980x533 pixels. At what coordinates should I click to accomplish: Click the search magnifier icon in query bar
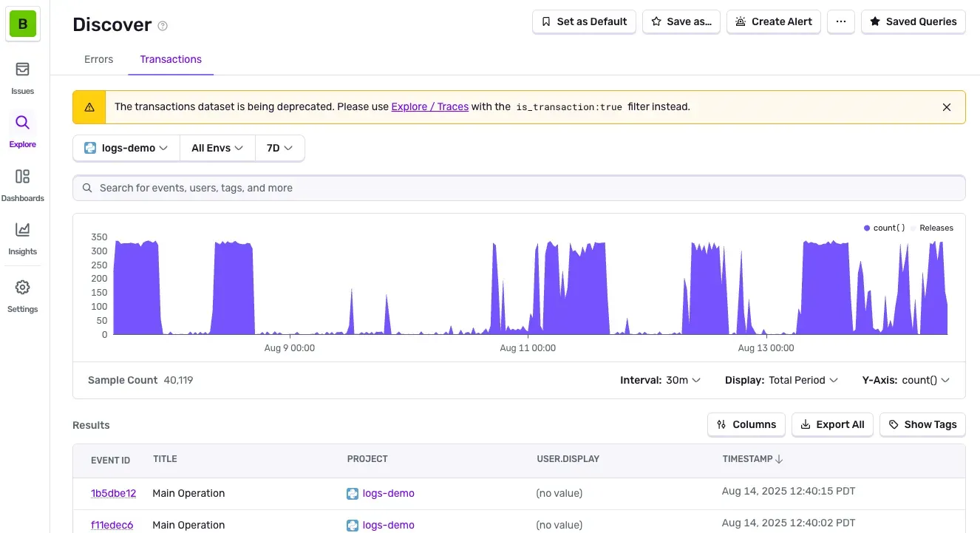click(x=88, y=188)
